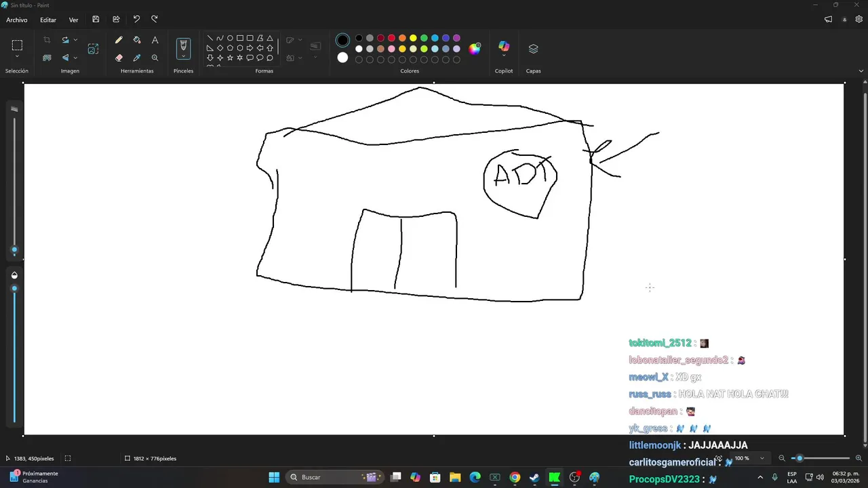Click the Remove background icon
Screen dimensions: 868x488
pos(47,58)
